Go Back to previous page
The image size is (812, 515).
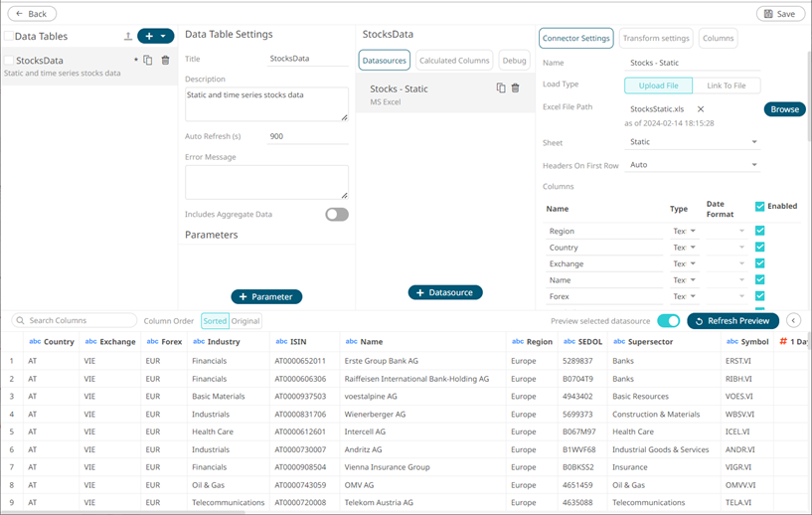[32, 14]
